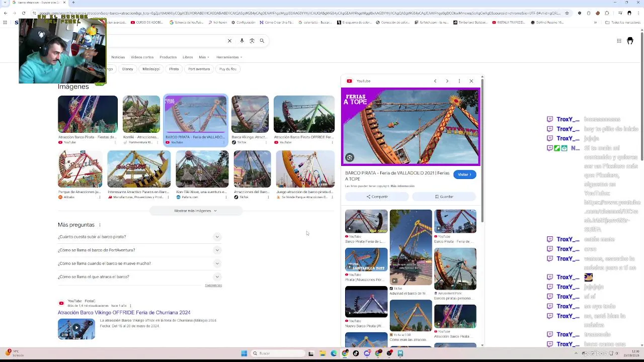
Task: Open the Google apps grid icon
Action: pos(619,41)
